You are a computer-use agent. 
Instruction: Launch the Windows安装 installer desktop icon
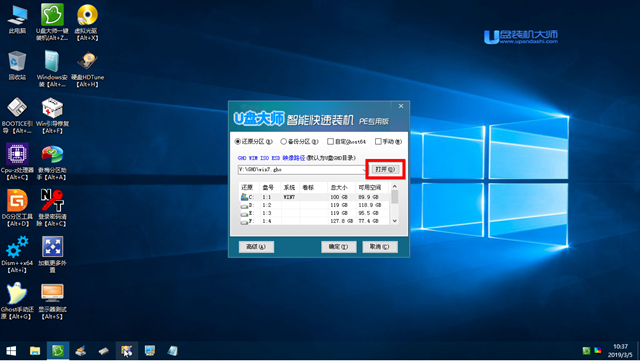52,69
